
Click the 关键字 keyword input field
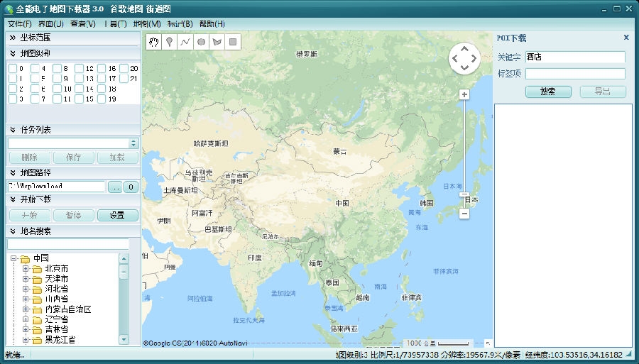[574, 57]
